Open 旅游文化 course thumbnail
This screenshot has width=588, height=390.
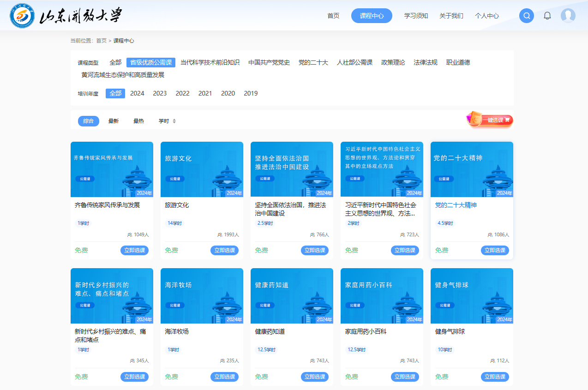pos(202,169)
